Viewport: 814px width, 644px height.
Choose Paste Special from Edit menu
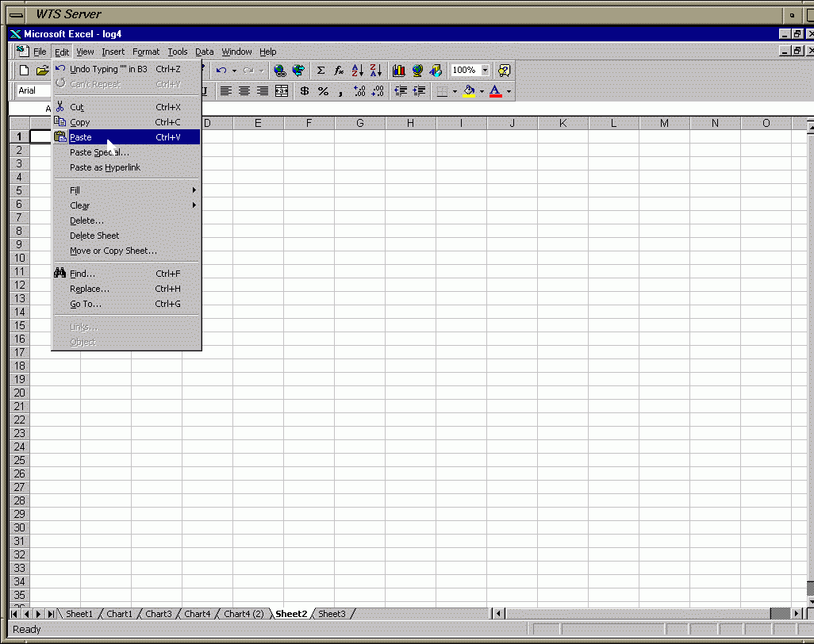pos(99,152)
